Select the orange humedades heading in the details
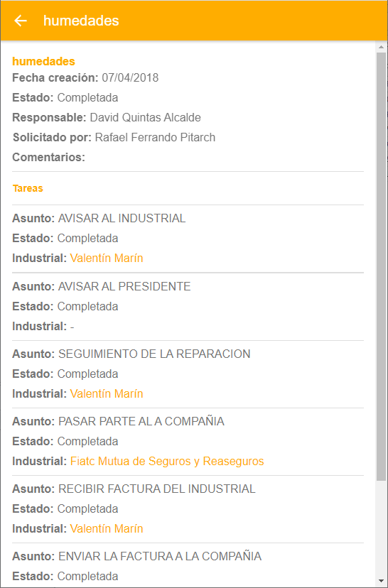This screenshot has width=388, height=588. pos(43,61)
